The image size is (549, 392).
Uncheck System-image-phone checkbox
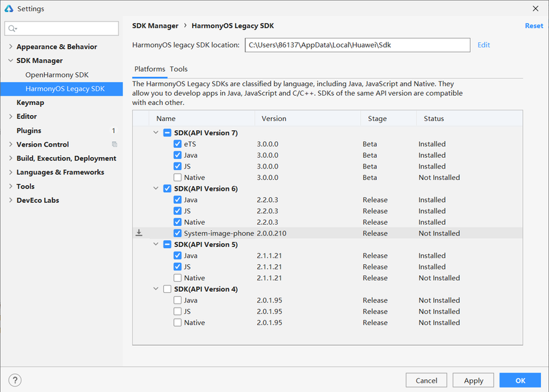pyautogui.click(x=177, y=233)
